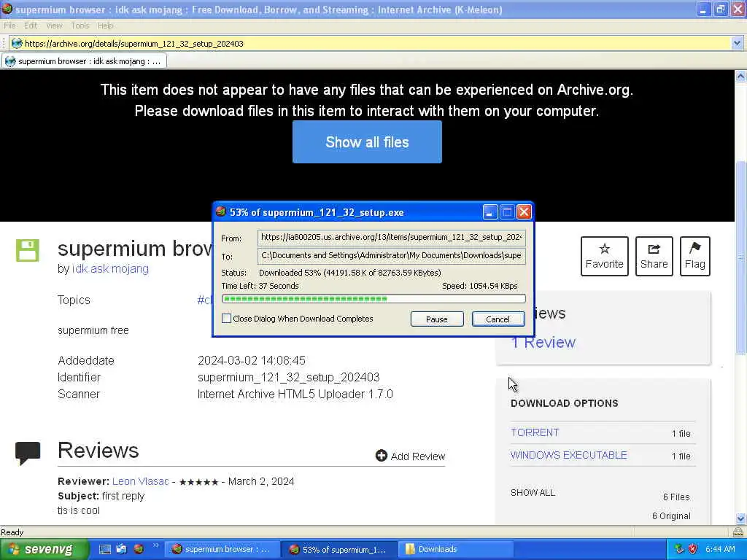Screen dimensions: 747x560
Task: Click the Show all files button
Action: [x=367, y=142]
